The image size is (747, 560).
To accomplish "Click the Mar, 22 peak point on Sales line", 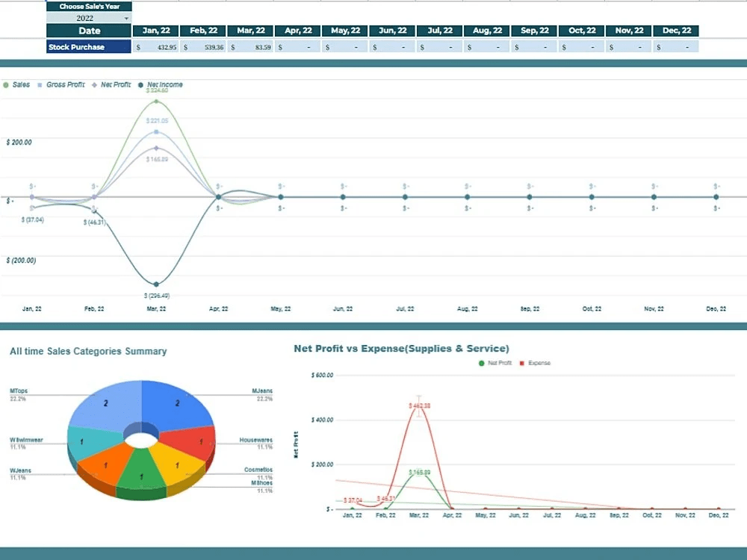I will click(156, 102).
